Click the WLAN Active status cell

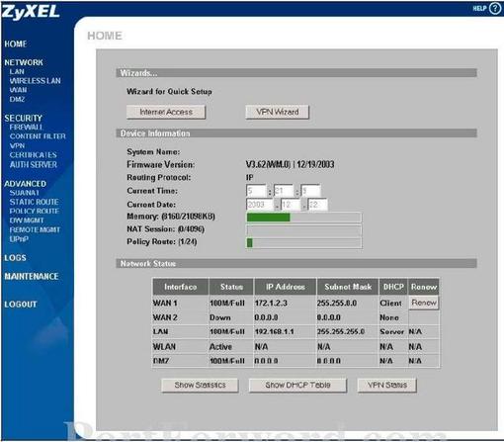pos(220,347)
